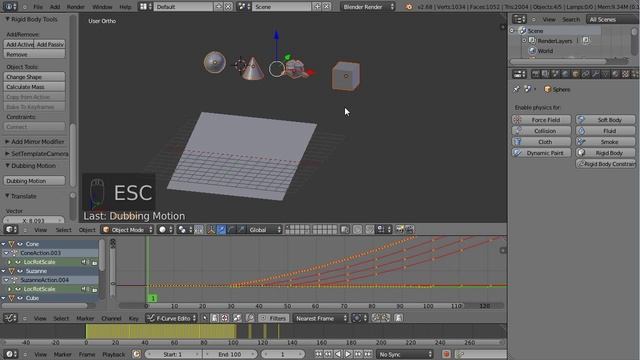
Task: Open the Blender Render engine dropdown
Action: [368, 7]
